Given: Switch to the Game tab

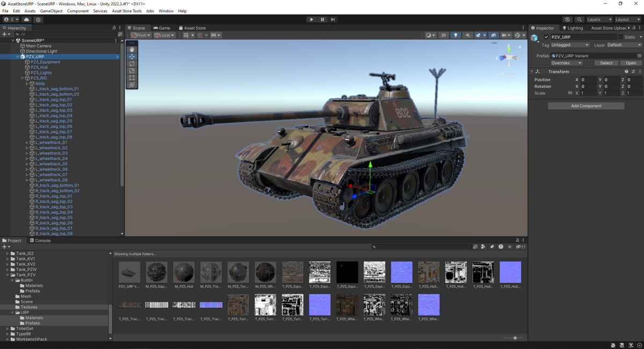Looking at the screenshot, I should [x=162, y=27].
